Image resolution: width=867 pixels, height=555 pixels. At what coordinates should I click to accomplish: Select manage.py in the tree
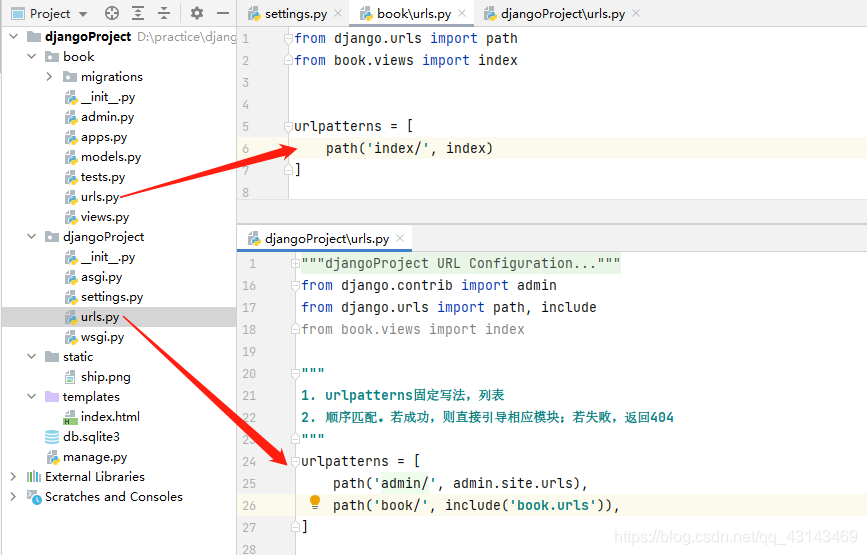(x=95, y=457)
